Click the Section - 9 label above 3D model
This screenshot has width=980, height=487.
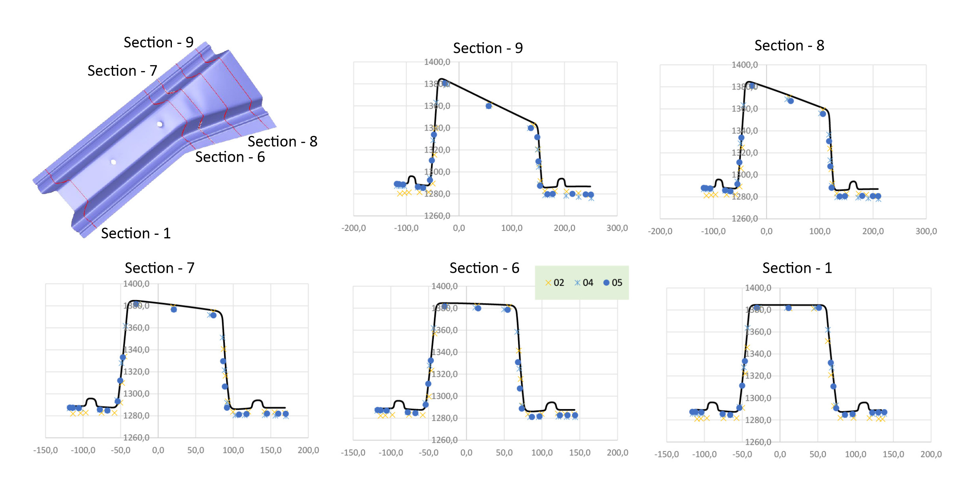[x=158, y=42]
